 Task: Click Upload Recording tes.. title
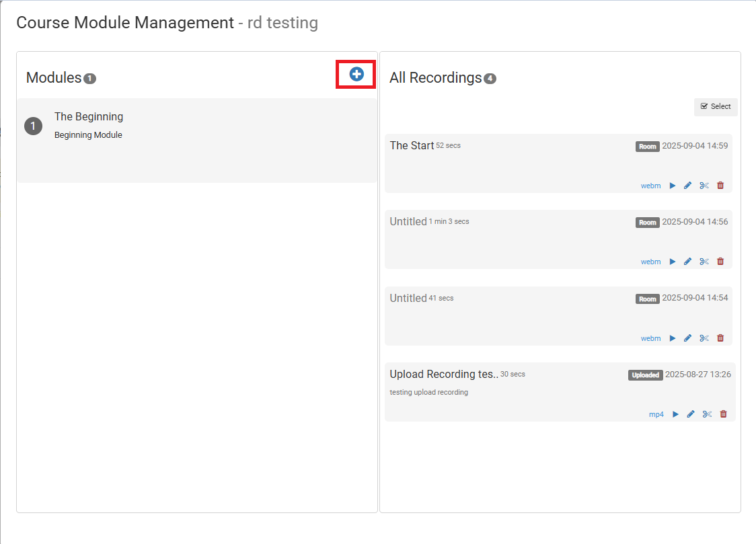(x=444, y=375)
